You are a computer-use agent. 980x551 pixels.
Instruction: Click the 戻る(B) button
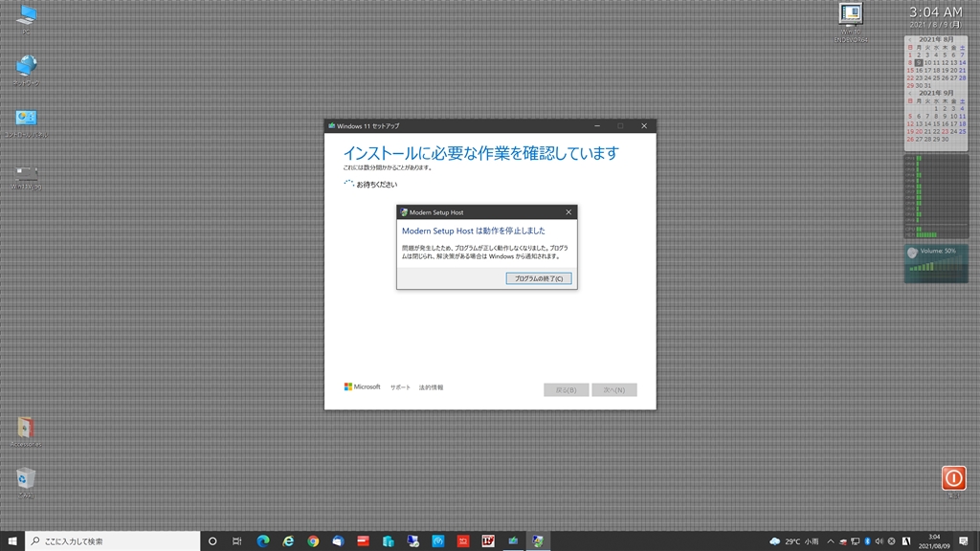pyautogui.click(x=566, y=390)
